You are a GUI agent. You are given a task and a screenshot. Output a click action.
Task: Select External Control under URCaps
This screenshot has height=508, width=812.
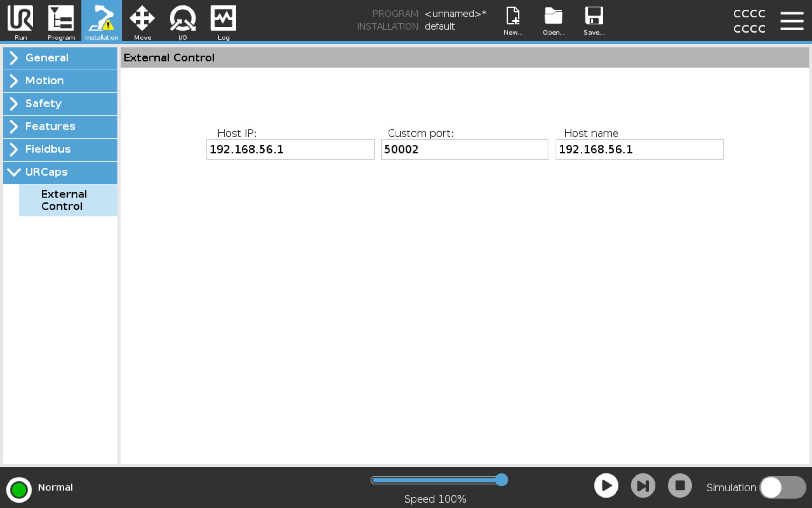68,200
